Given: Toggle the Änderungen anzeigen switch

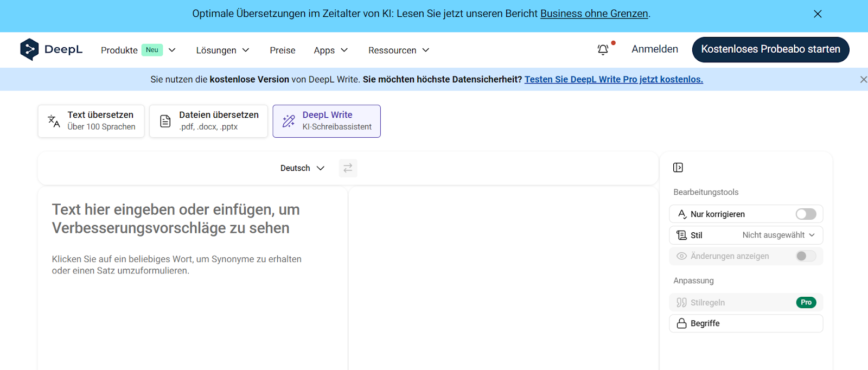Looking at the screenshot, I should (x=806, y=256).
